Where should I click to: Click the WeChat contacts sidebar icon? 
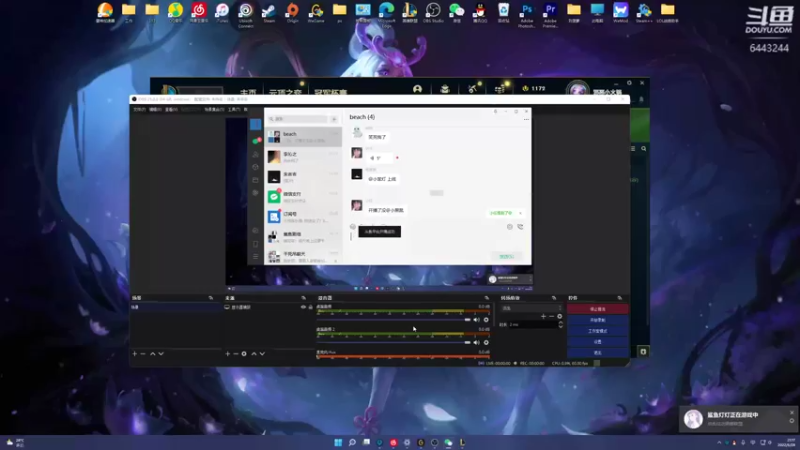click(x=256, y=154)
